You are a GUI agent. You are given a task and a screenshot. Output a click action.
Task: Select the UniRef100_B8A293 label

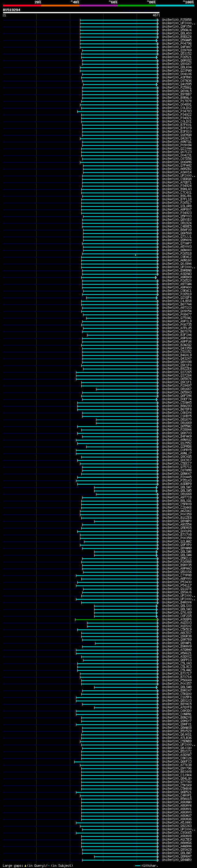176,406
